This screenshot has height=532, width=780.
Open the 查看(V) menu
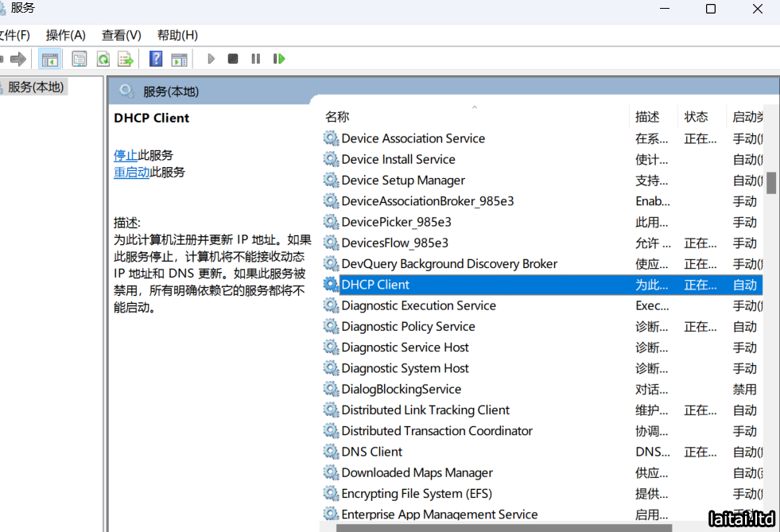(121, 35)
